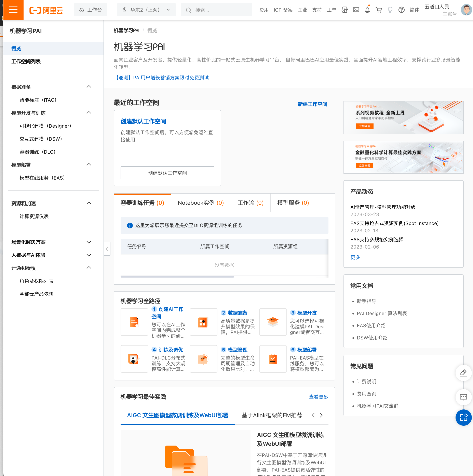Click the lightbulb tips icon
473x476 pixels.
[390, 10]
